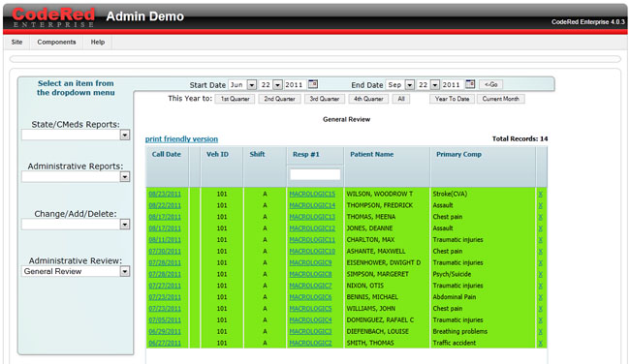Delete the THOMPSON, FREDRICK record via X
This screenshot has width=630, height=364.
pos(541,205)
